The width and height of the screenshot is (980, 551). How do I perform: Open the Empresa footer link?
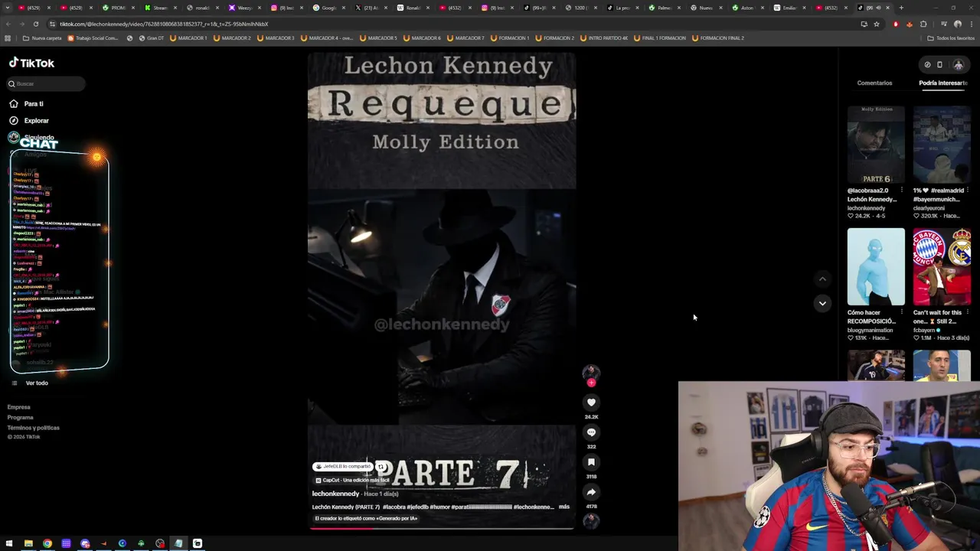(x=19, y=407)
